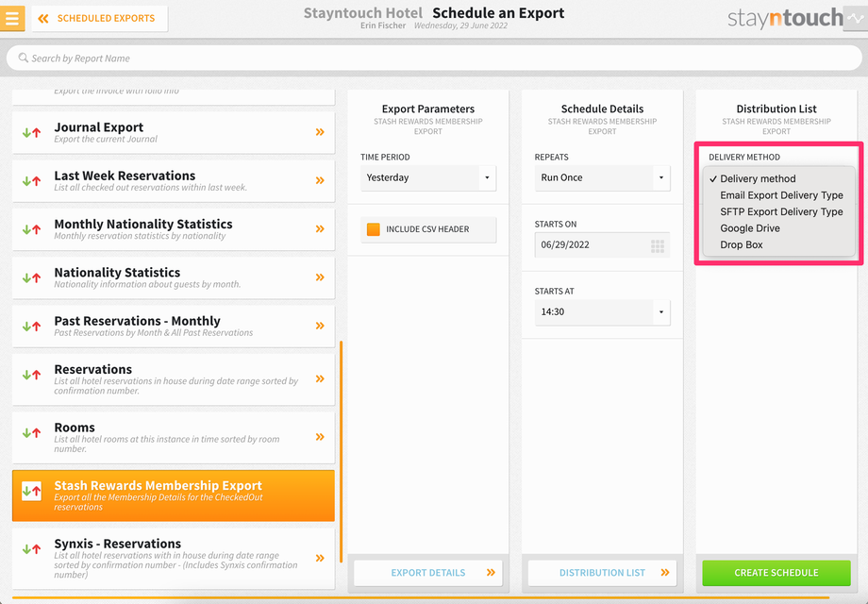
Task: Click Rooms export arrows icon
Action: (31, 433)
